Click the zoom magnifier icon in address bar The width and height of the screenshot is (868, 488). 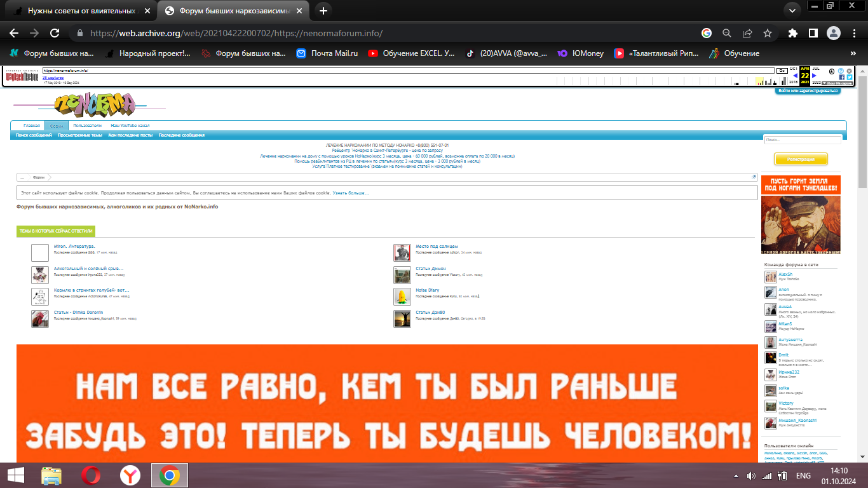(x=727, y=33)
